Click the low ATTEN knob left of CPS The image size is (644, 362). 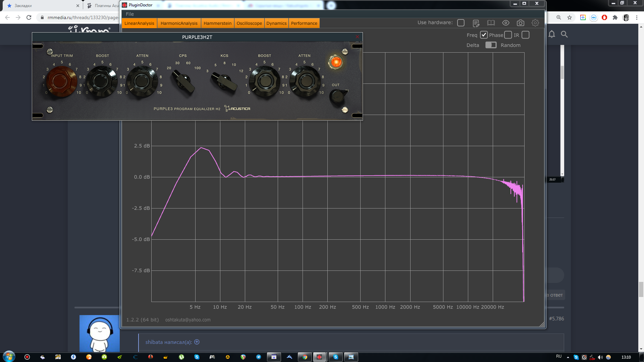142,81
